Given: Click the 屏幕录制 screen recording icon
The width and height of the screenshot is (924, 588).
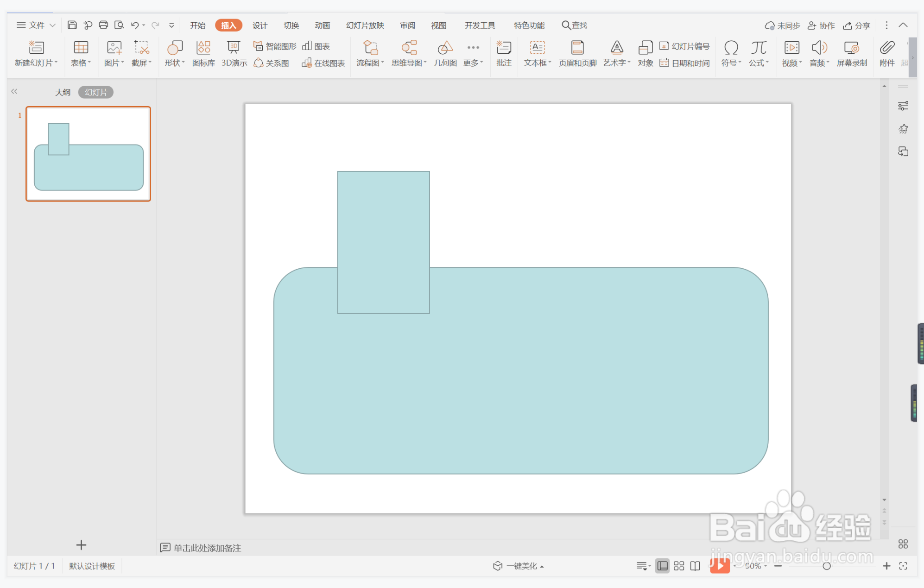Looking at the screenshot, I should click(851, 48).
